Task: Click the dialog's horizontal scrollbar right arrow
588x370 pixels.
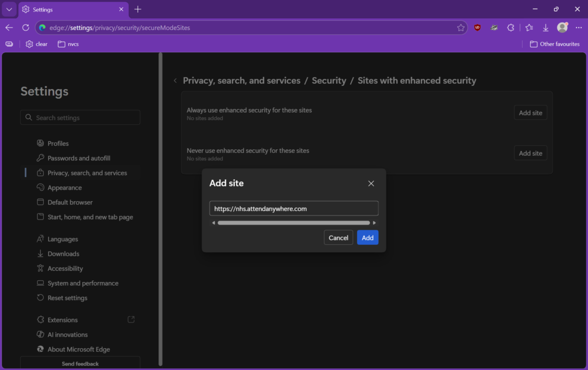Action: (x=374, y=222)
